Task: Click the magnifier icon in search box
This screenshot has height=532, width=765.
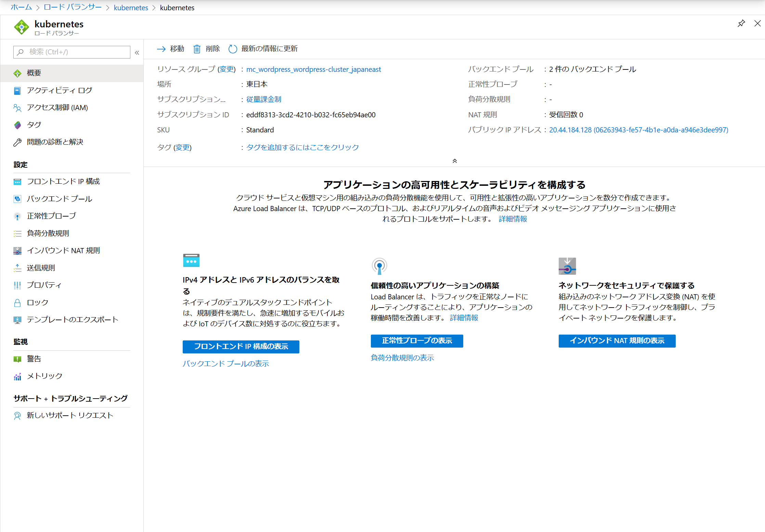Action: (21, 52)
